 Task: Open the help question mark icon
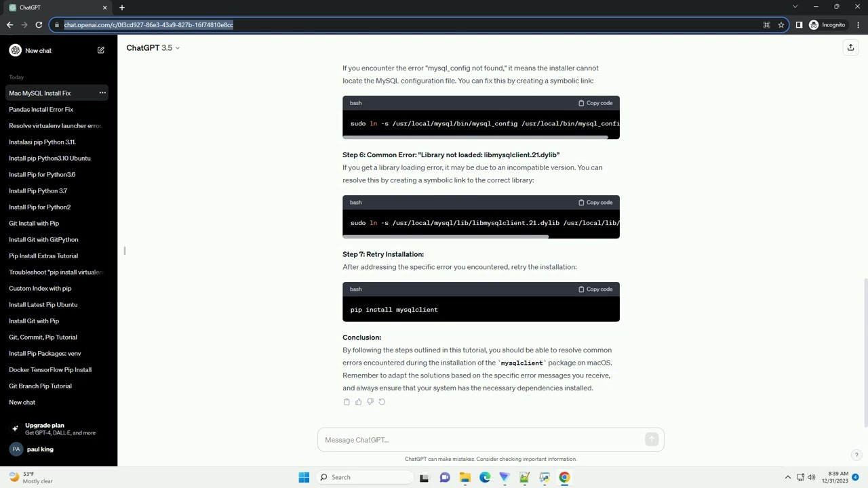point(856,455)
